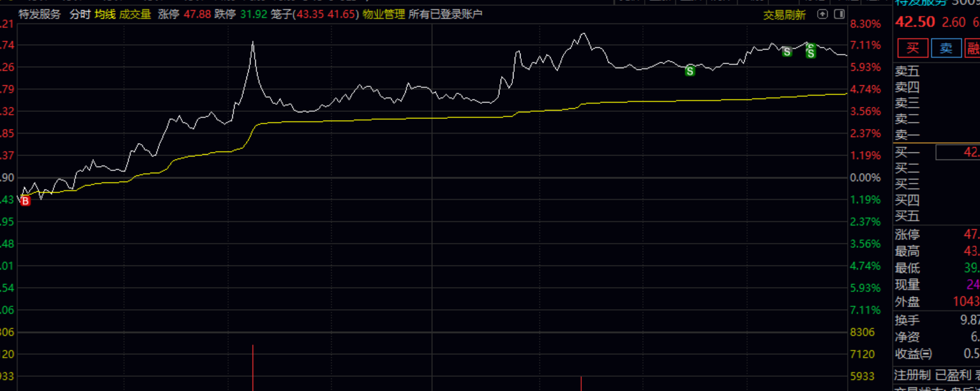Screen dimensions: 980x391
Task: Click the 笼子(43.35 41.65) price cage text
Action: [x=315, y=14]
